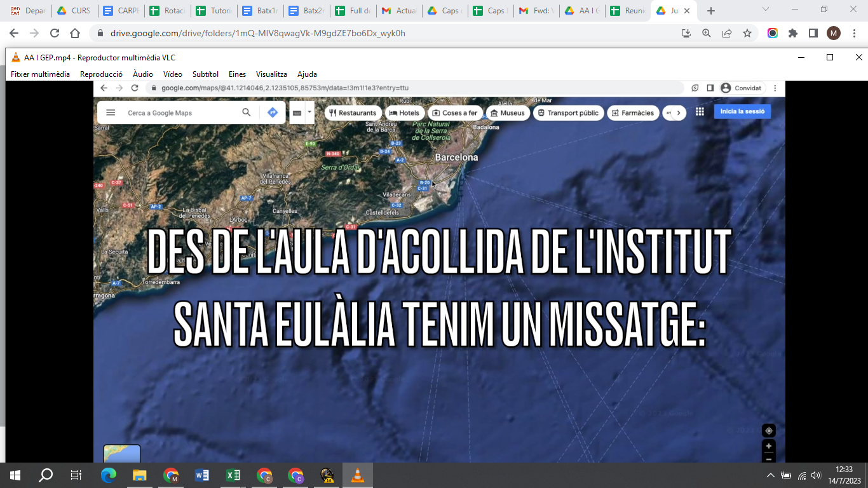Launch Excel from the taskbar
This screenshot has height=488, width=868.
tap(233, 475)
